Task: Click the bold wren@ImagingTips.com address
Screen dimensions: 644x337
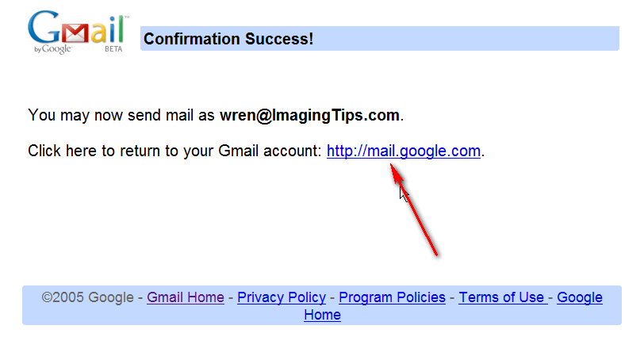Action: (x=309, y=115)
